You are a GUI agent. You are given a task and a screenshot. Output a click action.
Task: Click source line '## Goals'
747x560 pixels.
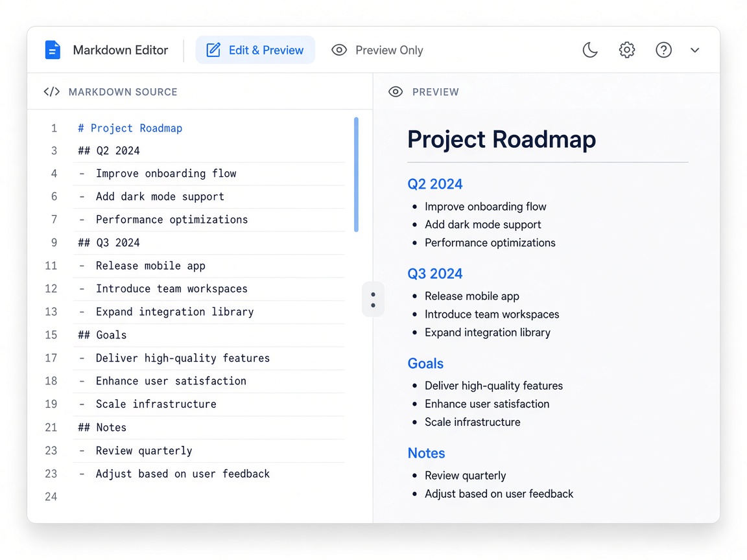pos(102,335)
